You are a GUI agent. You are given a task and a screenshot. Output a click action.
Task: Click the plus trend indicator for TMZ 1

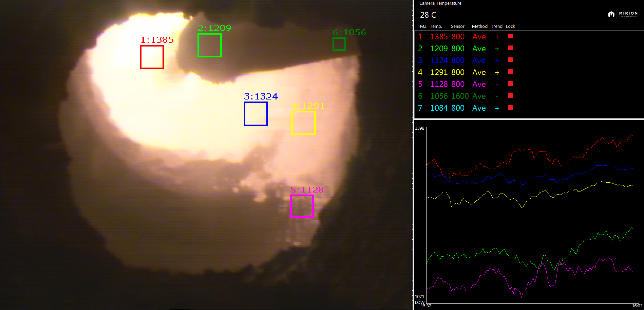497,37
